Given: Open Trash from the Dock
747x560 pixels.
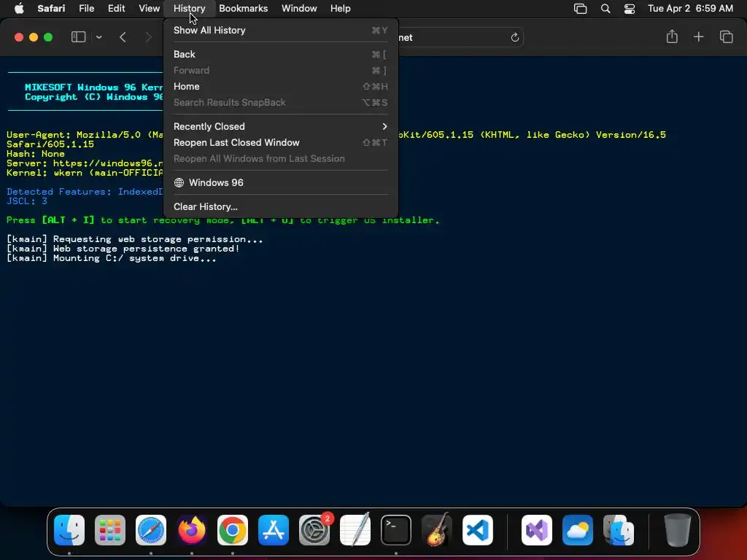Looking at the screenshot, I should click(x=677, y=530).
